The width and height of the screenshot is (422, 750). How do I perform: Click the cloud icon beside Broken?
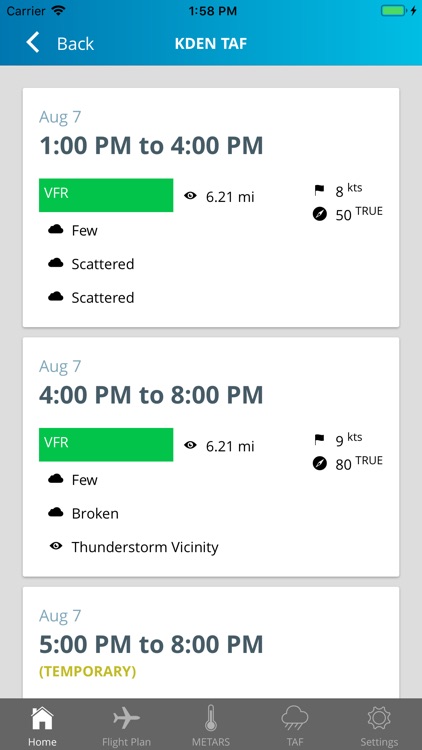pos(56,513)
